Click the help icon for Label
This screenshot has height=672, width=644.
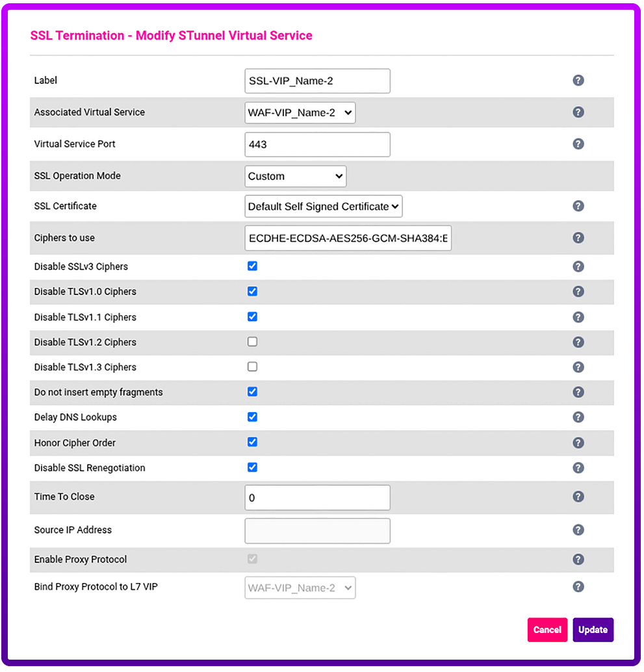(578, 81)
